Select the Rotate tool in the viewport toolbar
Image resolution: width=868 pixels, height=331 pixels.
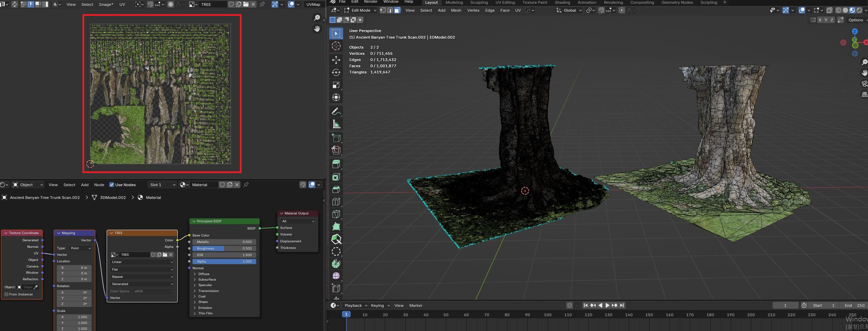pos(336,72)
